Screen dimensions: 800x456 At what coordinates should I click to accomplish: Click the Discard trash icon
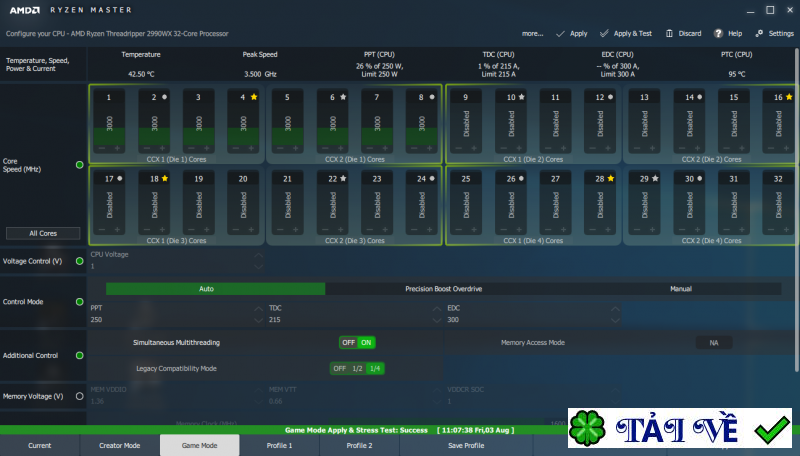669,34
